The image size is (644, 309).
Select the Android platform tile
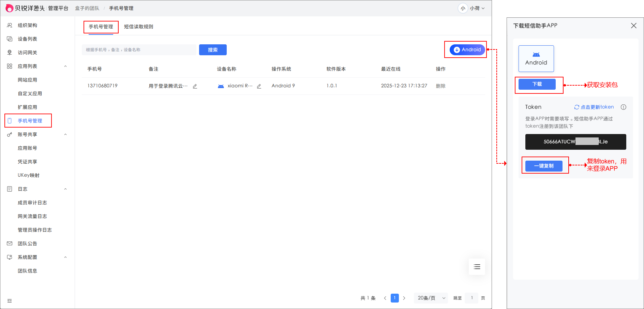(536, 59)
